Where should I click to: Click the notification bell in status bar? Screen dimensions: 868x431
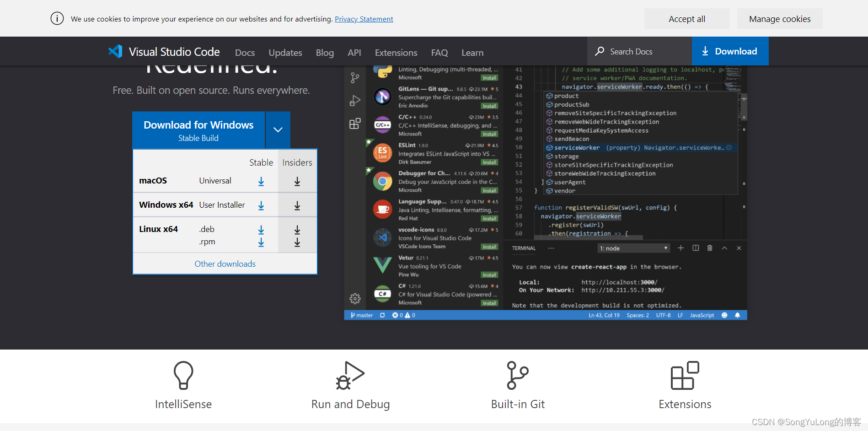pos(737,315)
